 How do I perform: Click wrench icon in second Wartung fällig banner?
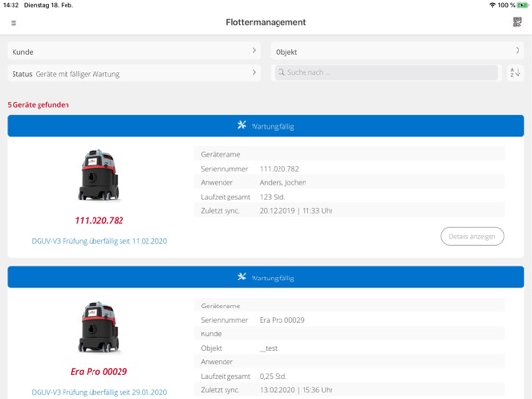pos(242,277)
